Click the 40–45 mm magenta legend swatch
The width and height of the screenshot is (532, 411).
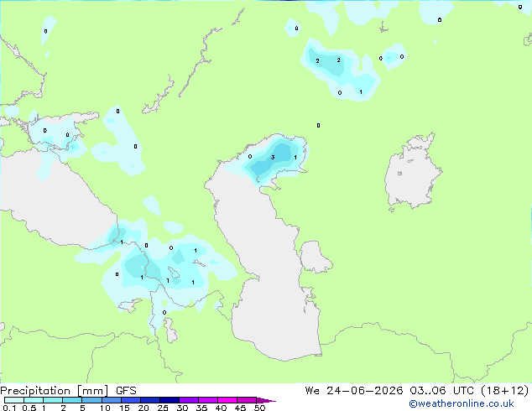coord(227,400)
